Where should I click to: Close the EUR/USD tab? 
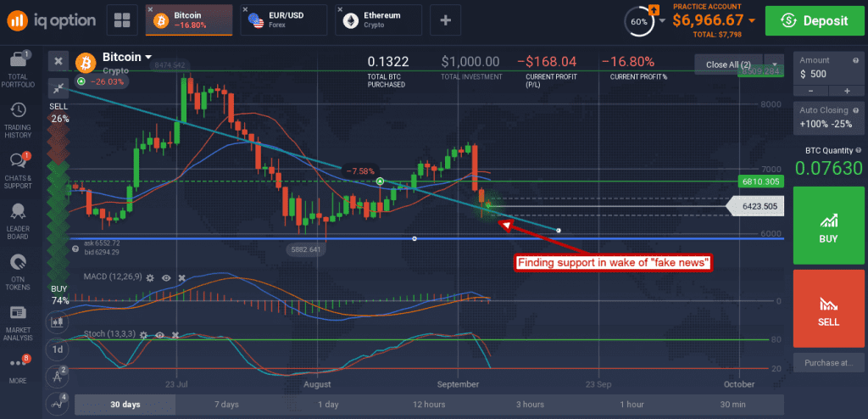click(245, 9)
